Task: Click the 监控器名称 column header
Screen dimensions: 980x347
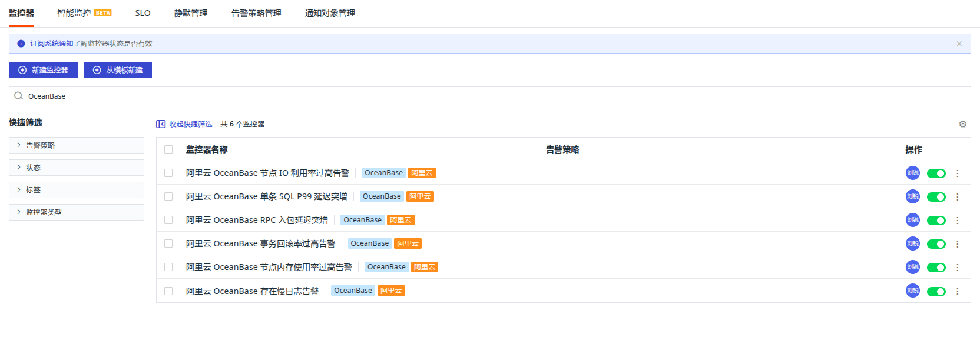Action: (x=207, y=149)
